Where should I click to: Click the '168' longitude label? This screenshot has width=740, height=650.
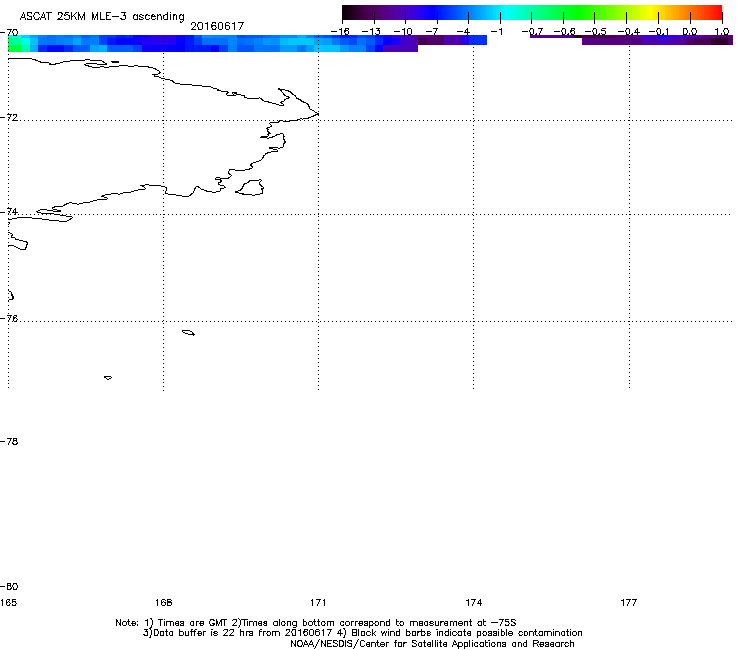pyautogui.click(x=163, y=602)
